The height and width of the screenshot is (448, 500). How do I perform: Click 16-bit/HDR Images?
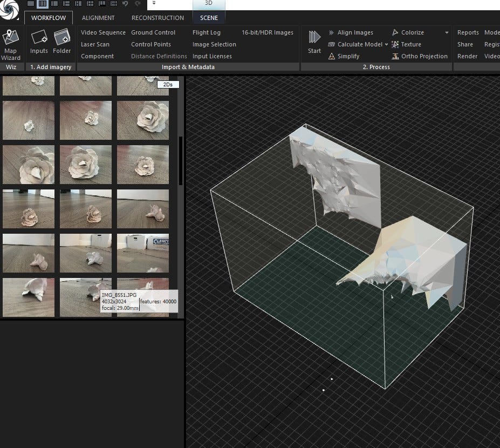(x=268, y=32)
